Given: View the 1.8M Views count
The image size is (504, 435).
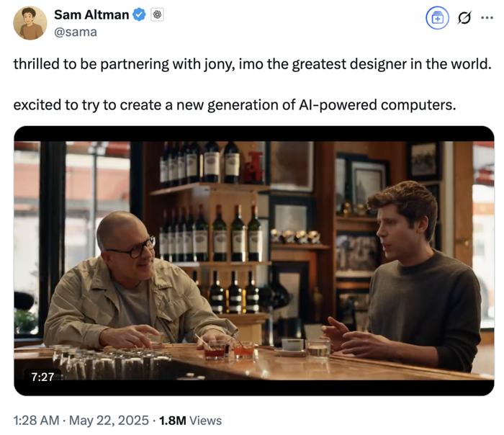Looking at the screenshot, I should (x=190, y=420).
